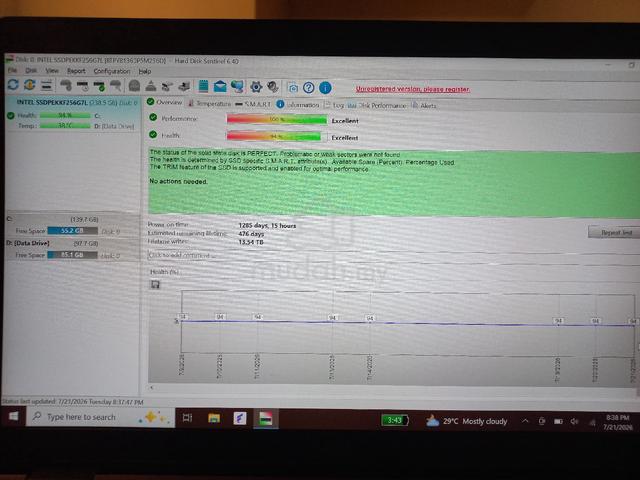This screenshot has width=640, height=480.
Task: Open the Report menu
Action: 76,71
